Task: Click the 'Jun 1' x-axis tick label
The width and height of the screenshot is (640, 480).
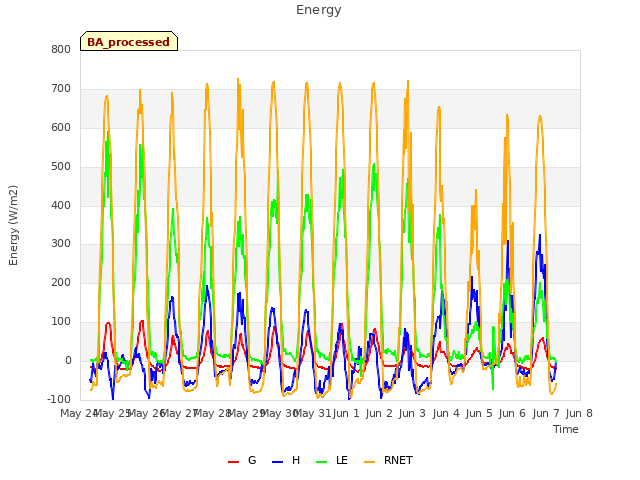Action: (x=346, y=413)
